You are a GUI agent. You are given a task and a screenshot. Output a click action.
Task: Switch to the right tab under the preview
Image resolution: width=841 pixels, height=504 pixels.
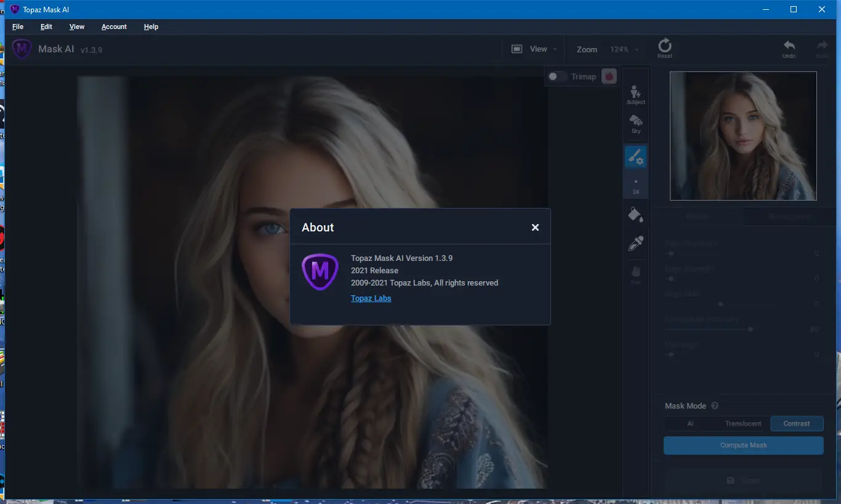[x=789, y=217]
